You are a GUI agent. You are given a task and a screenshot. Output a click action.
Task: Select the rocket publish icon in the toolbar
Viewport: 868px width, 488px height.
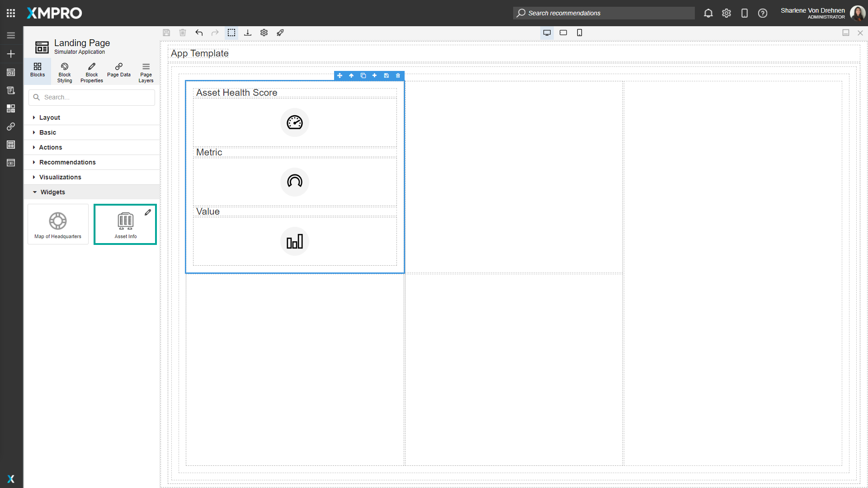point(280,33)
